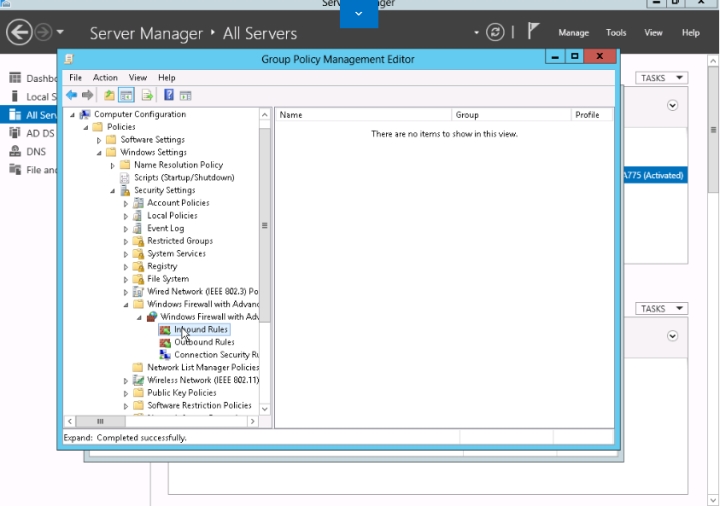Click Show/Hide Action Pane toolbar icon
This screenshot has width=720, height=506.
pyautogui.click(x=186, y=96)
